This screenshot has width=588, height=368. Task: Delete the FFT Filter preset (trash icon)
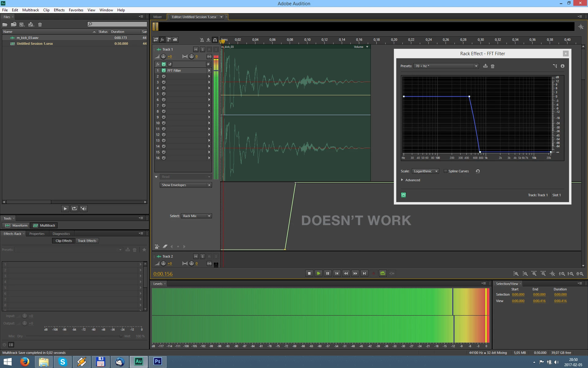[x=492, y=66]
